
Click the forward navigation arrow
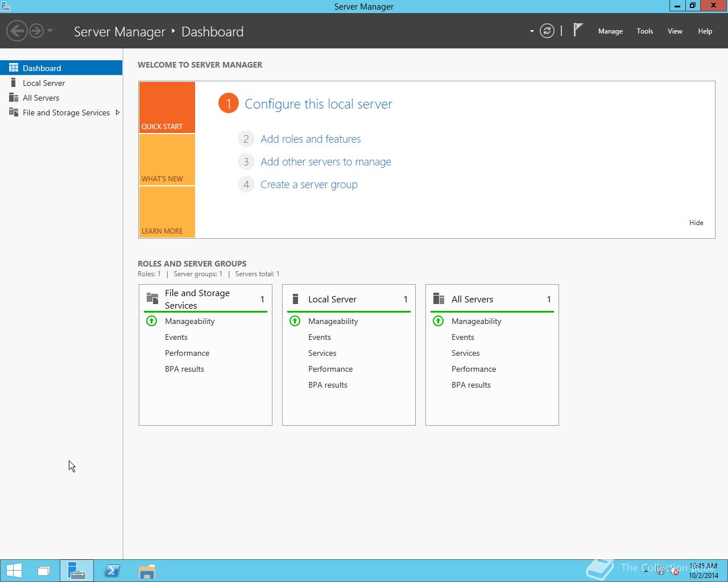pos(36,31)
